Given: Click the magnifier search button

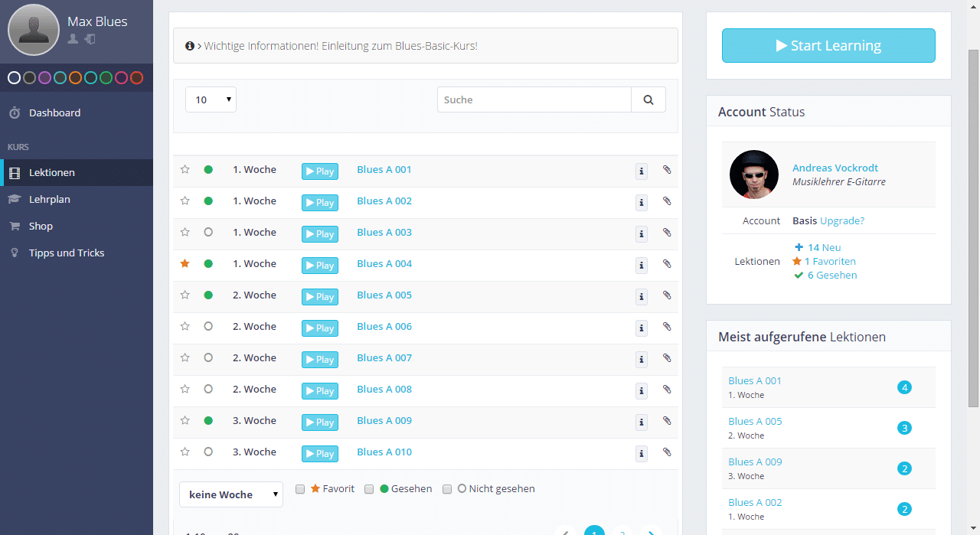Looking at the screenshot, I should pyautogui.click(x=648, y=99).
